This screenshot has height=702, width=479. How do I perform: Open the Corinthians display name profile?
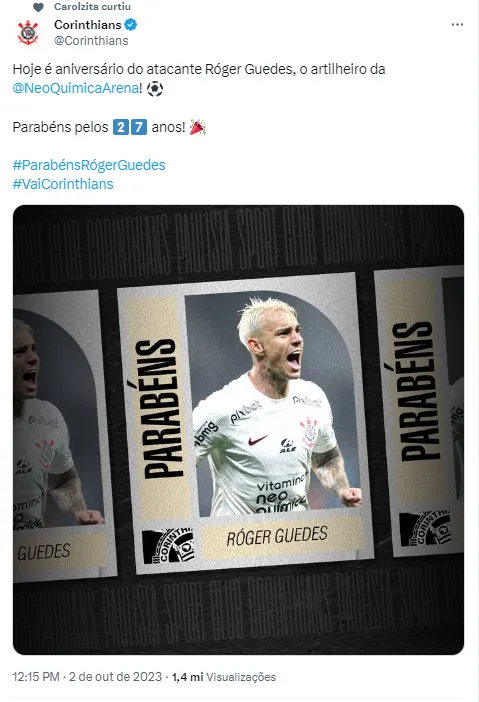coord(88,25)
